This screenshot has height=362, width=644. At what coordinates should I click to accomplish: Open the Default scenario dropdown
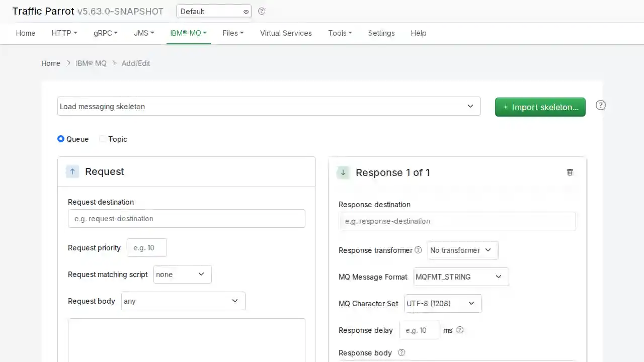pos(214,11)
